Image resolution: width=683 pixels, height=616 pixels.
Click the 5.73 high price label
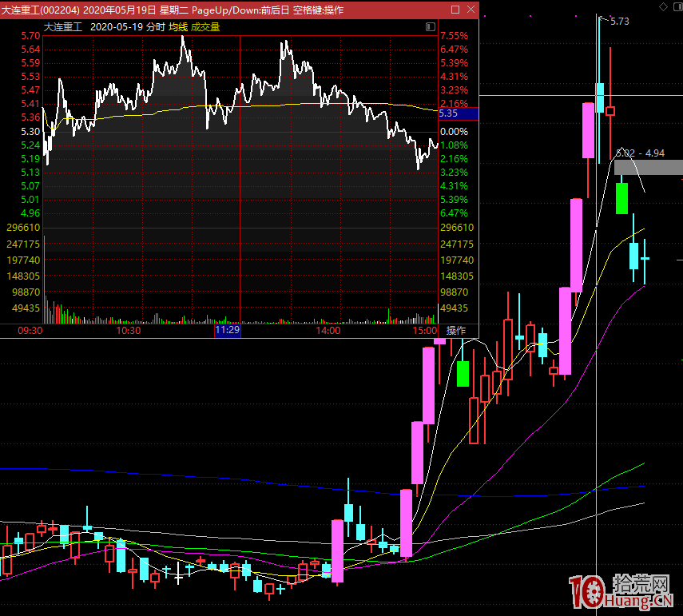[x=619, y=22]
